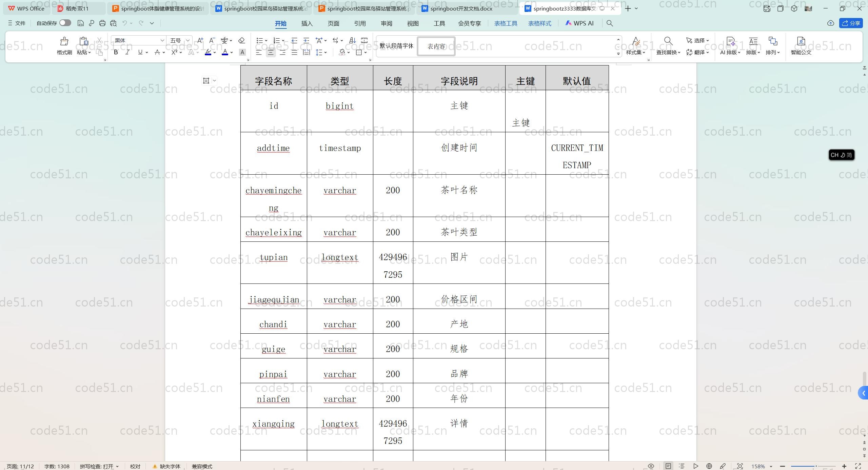This screenshot has width=868, height=470.
Task: Toggle eye protection mode in status bar
Action: click(651, 466)
